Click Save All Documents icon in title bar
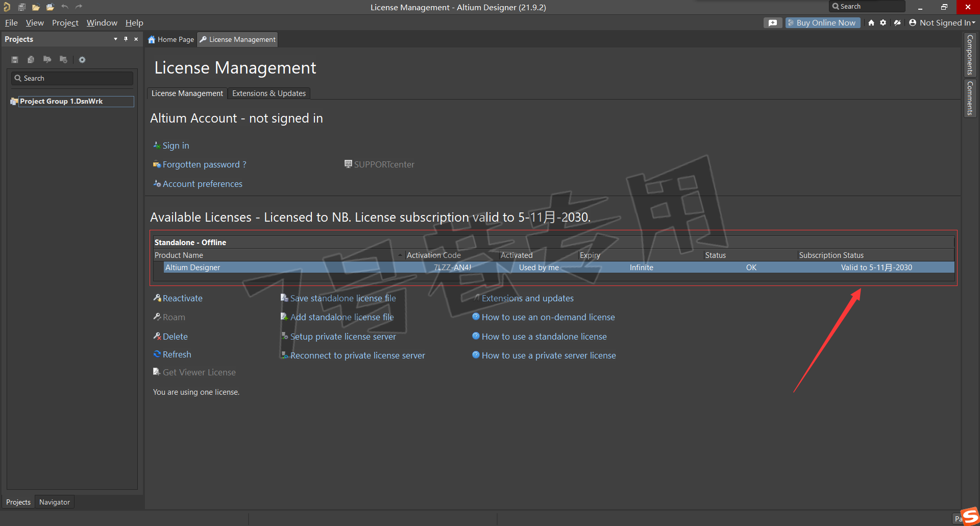Screen dimensions: 980x526 tap(21, 7)
